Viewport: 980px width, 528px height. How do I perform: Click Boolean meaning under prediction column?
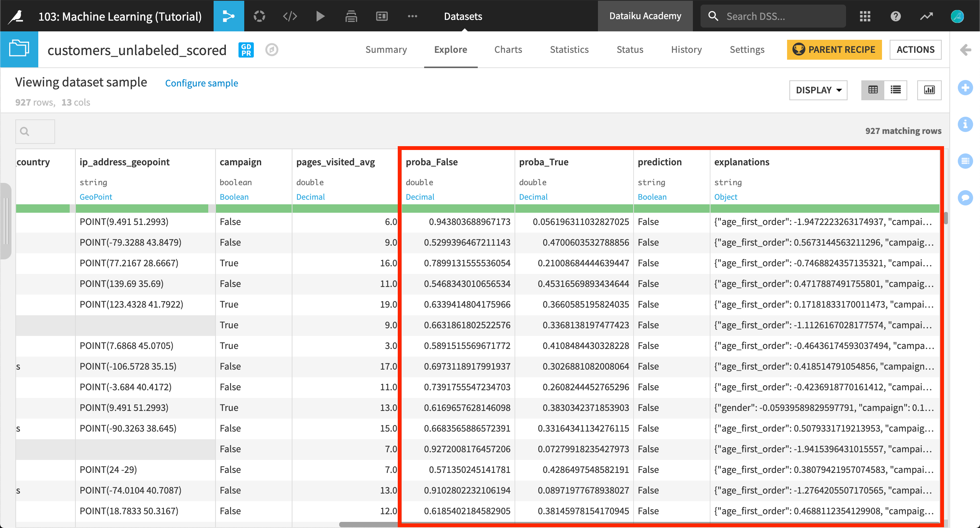pyautogui.click(x=652, y=197)
